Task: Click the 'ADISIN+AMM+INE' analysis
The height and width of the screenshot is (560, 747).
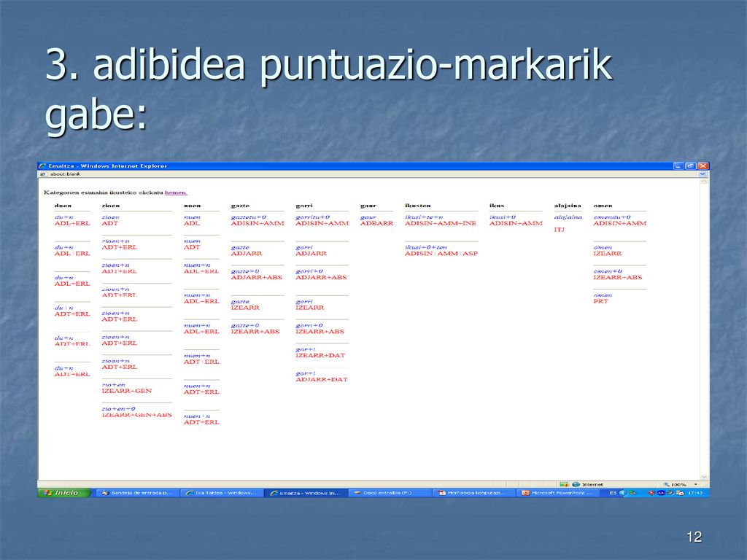Action: [440, 223]
